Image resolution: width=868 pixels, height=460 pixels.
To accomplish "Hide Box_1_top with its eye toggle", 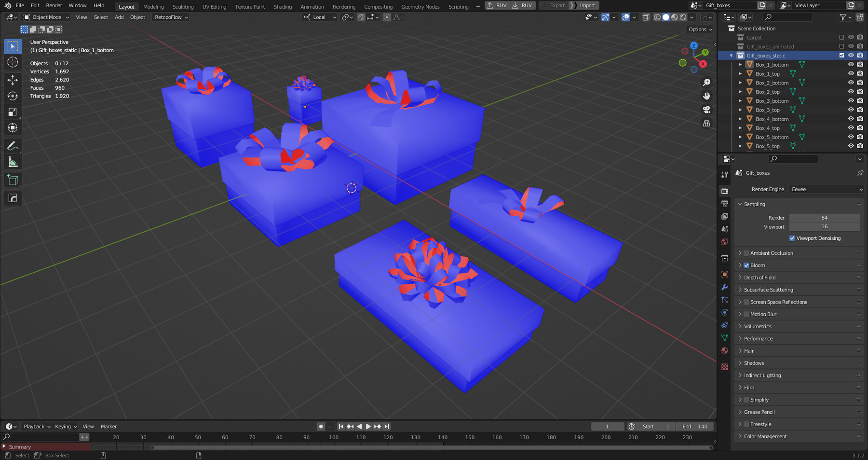I will click(x=851, y=73).
